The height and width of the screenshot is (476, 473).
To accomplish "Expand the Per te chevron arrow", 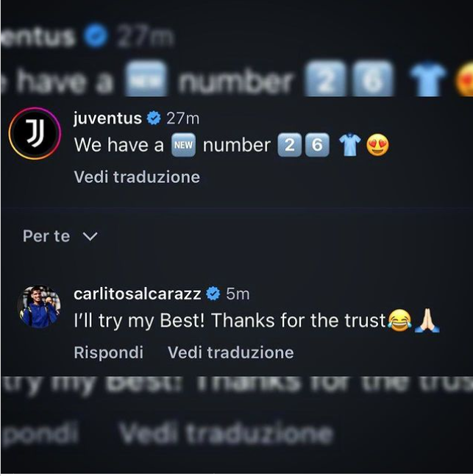I will (90, 236).
